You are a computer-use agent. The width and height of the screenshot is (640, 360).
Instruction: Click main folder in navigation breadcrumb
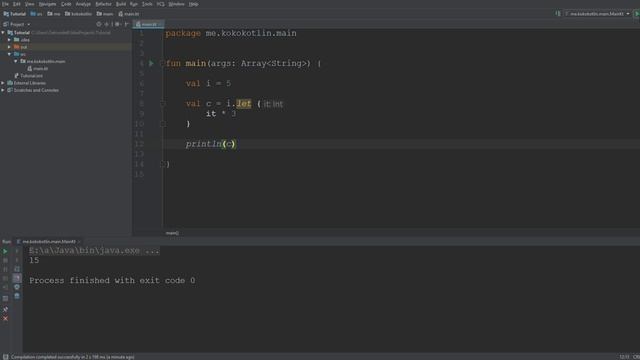click(x=105, y=14)
